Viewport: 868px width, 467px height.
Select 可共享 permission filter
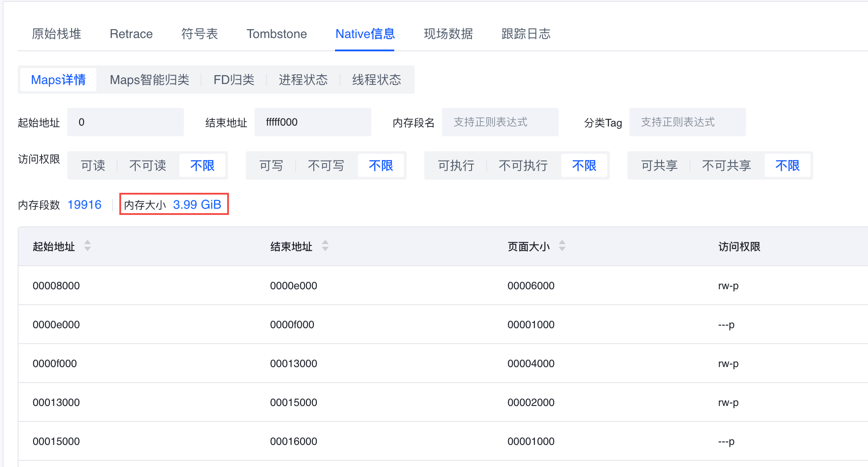coord(659,165)
